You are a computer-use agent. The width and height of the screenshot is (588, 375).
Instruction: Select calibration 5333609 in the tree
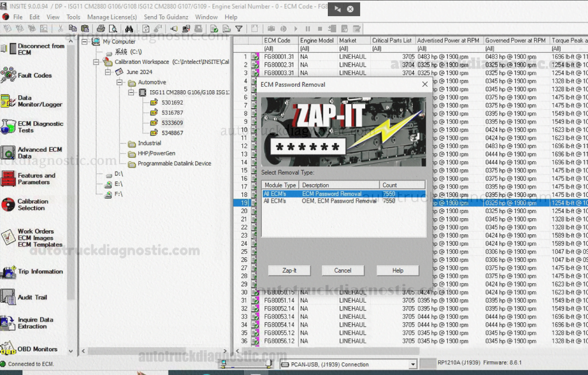(172, 123)
